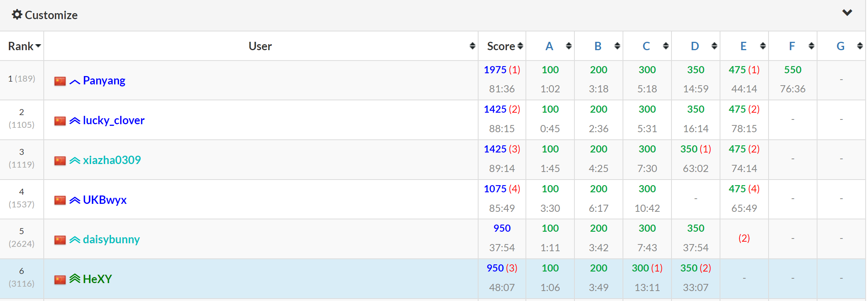Viewport: 868px width, 301px height.
Task: Open problem F link in header
Action: click(x=792, y=46)
